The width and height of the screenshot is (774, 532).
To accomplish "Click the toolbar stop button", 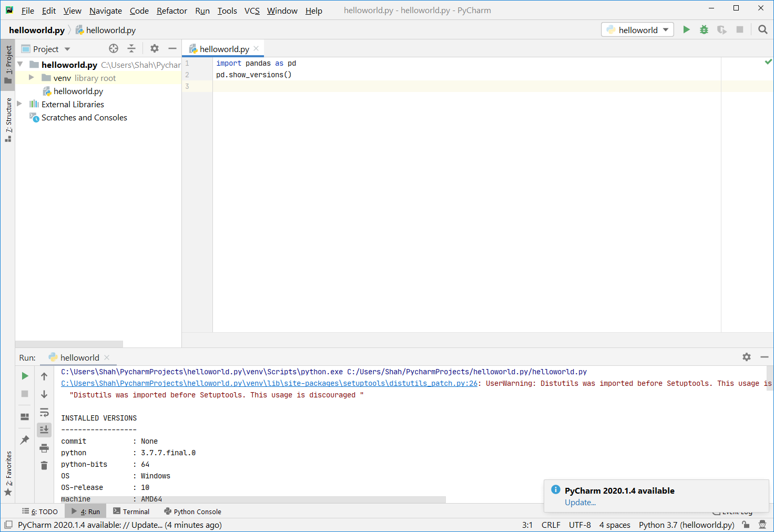I will (x=740, y=30).
